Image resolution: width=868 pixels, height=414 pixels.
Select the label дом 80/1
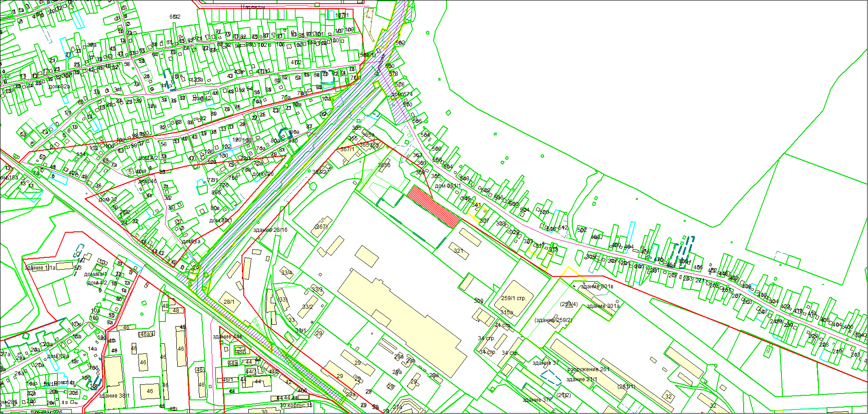coord(221,220)
